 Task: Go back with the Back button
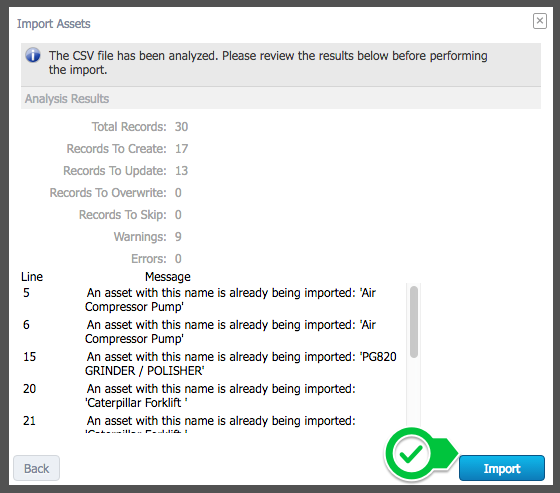pos(36,468)
